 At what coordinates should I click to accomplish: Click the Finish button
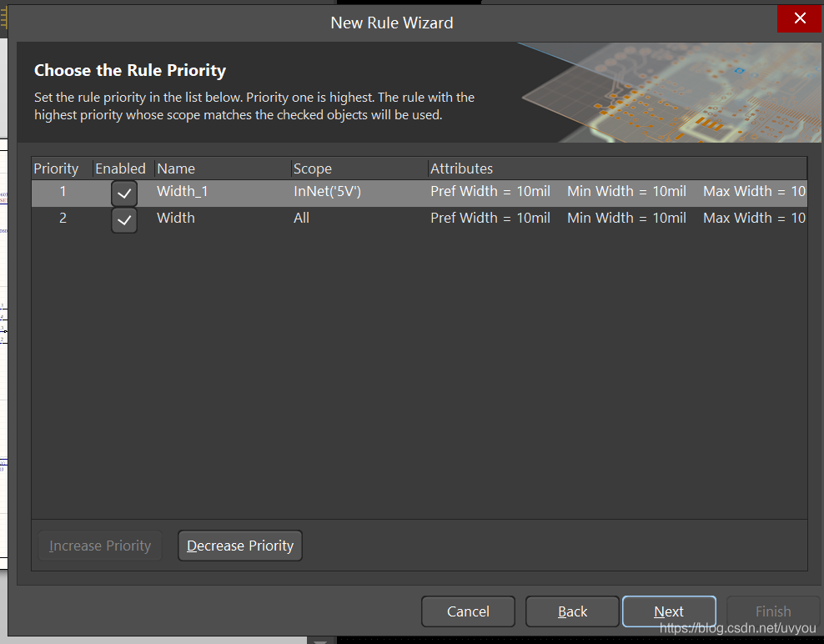772,611
